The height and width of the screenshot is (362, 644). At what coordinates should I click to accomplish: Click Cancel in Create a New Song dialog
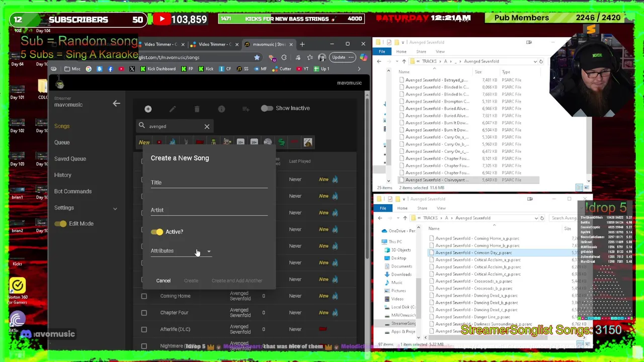(x=163, y=281)
